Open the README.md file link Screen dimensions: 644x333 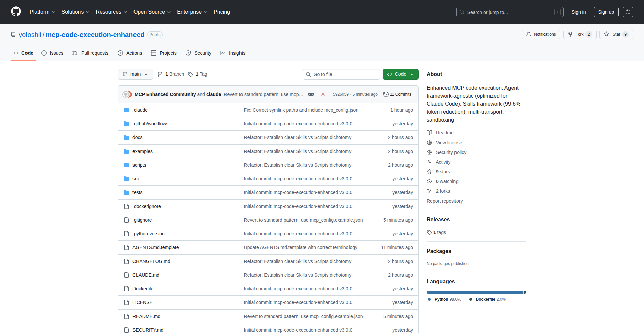146,316
